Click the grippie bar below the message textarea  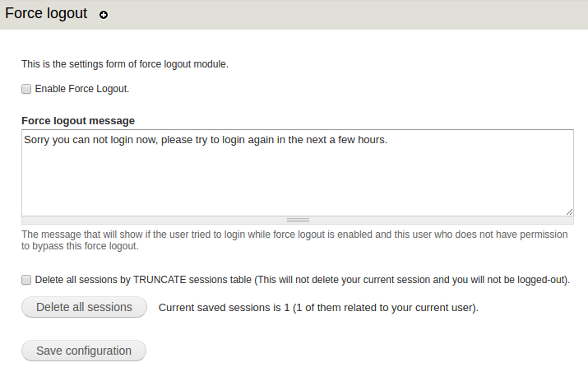[x=298, y=220]
